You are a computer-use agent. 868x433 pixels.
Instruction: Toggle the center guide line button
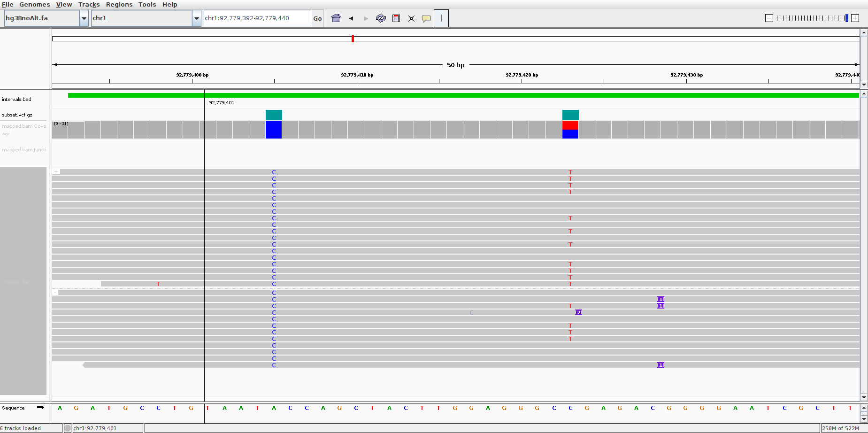click(x=441, y=18)
